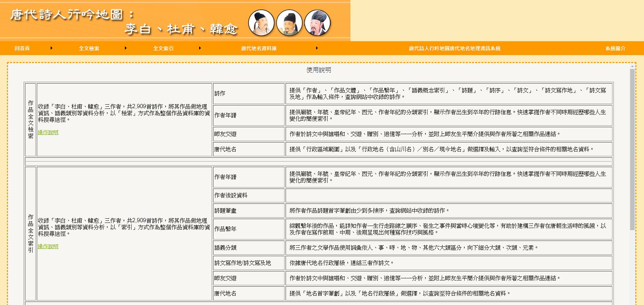Open the 全文檢索 navigation menu item
The width and height of the screenshot is (644, 305).
(x=89, y=49)
